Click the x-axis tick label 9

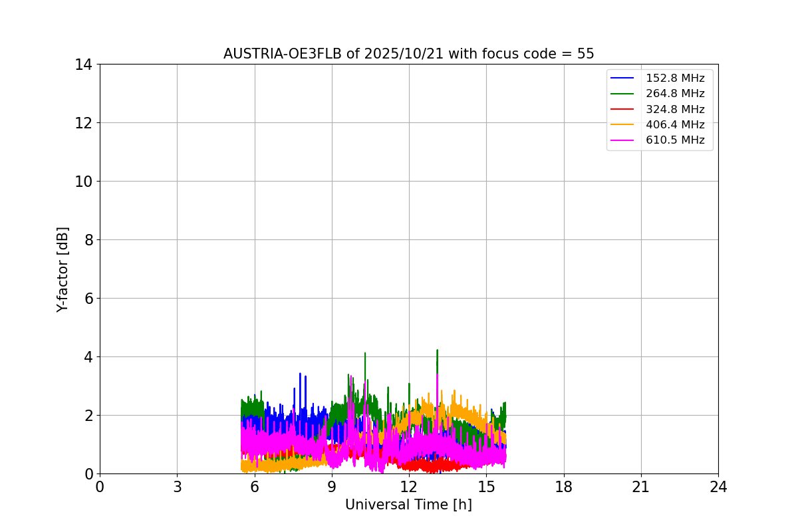point(332,487)
